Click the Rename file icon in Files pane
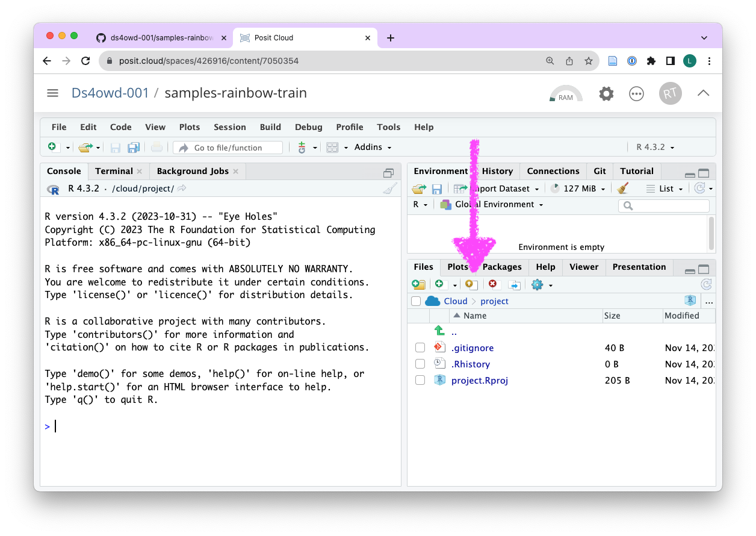756x536 pixels. coord(515,284)
